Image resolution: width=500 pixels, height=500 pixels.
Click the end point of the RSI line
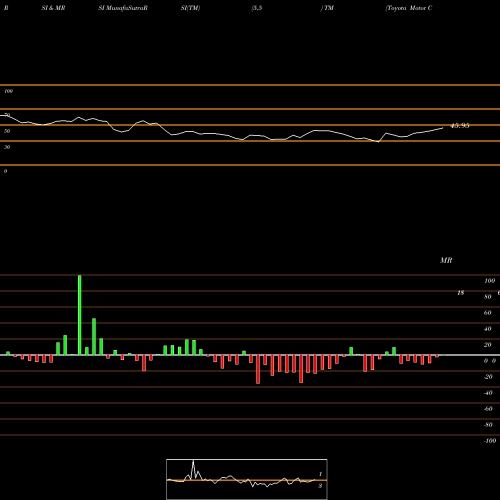(x=443, y=128)
